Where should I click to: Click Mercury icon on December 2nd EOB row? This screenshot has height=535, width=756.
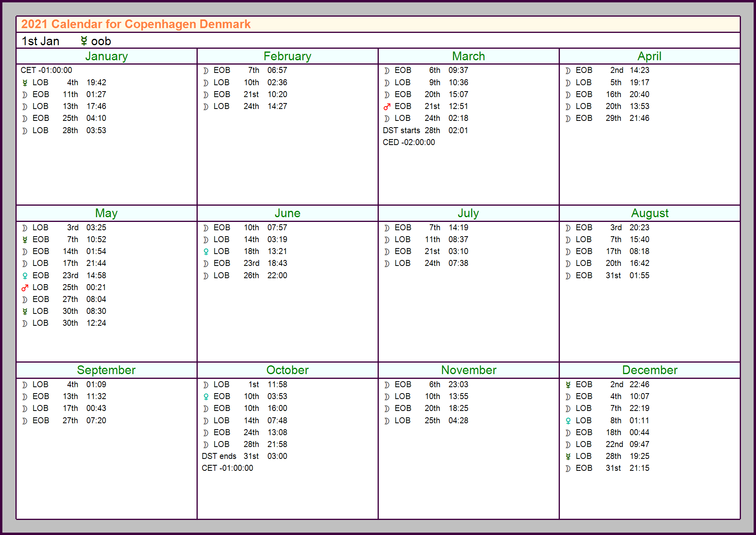568,385
